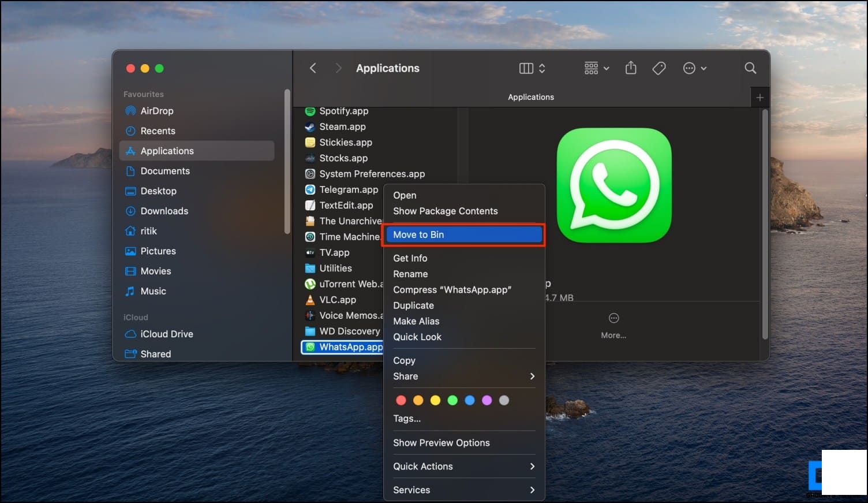
Task: Choose Get Info in context menu
Action: coord(464,258)
